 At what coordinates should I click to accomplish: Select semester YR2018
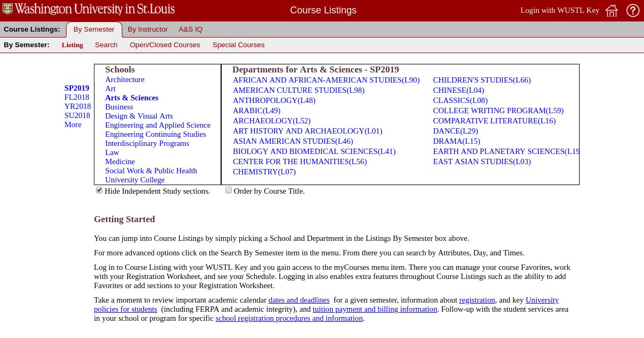pos(77,106)
